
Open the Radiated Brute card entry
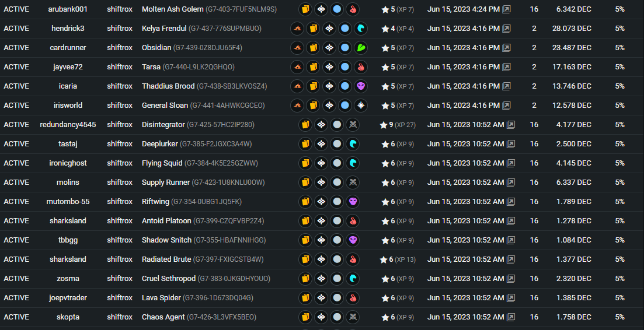pos(166,259)
